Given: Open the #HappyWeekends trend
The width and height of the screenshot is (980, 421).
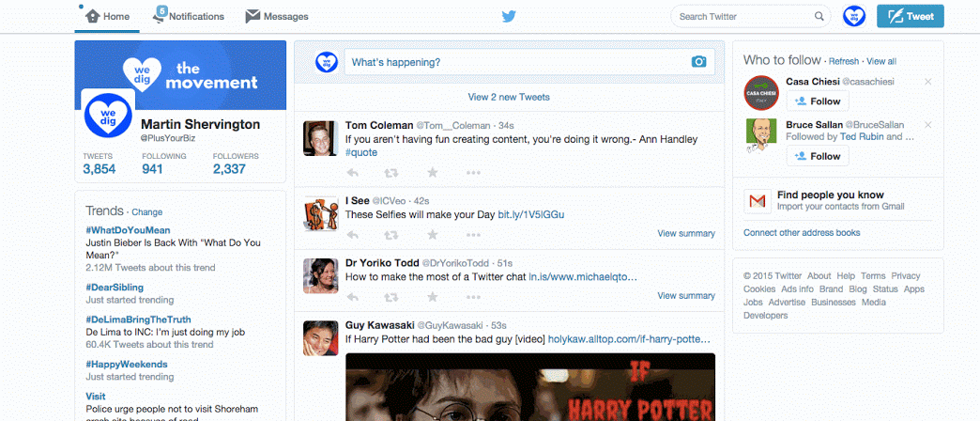Looking at the screenshot, I should pyautogui.click(x=126, y=364).
